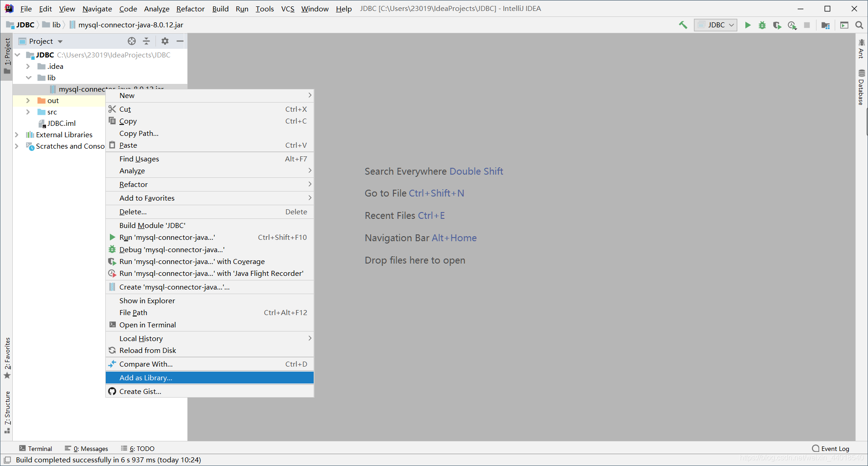Open the File menu

pyautogui.click(x=26, y=9)
